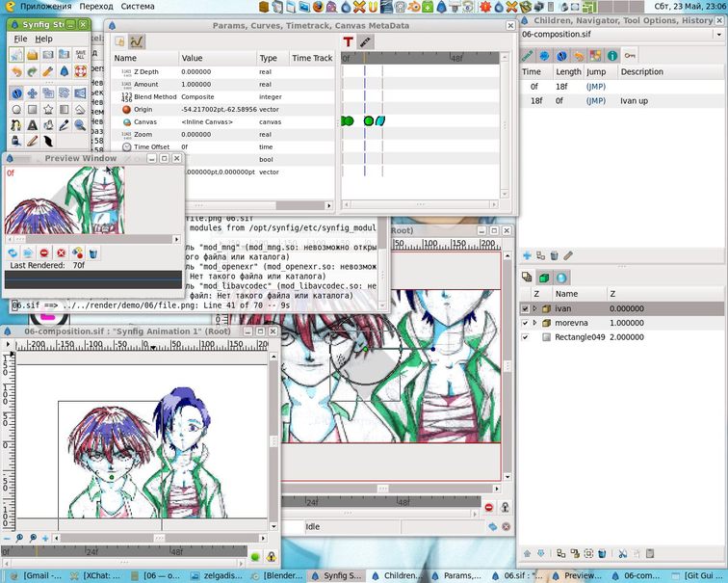Image resolution: width=728 pixels, height=583 pixels.
Task: Switch to the Layers tab
Action: pos(527,278)
